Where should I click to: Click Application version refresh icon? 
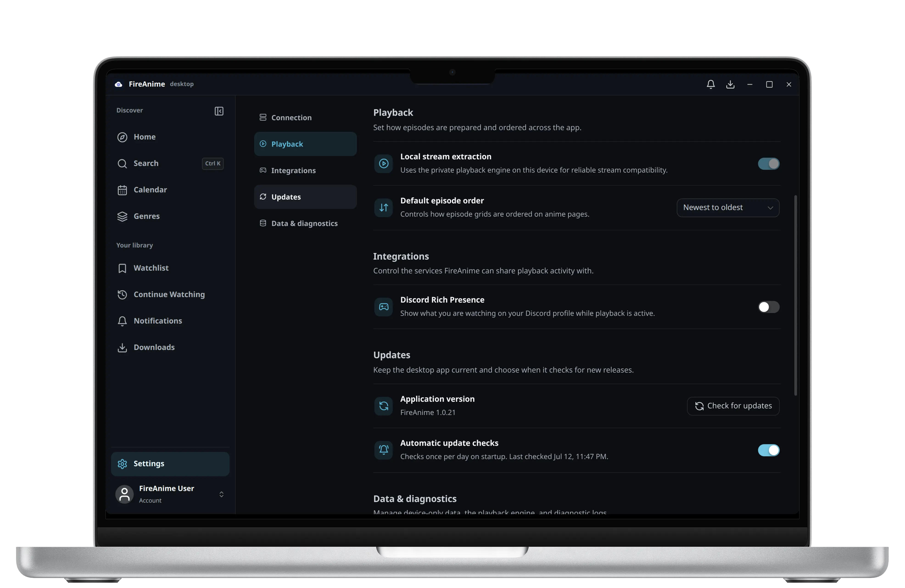383,406
